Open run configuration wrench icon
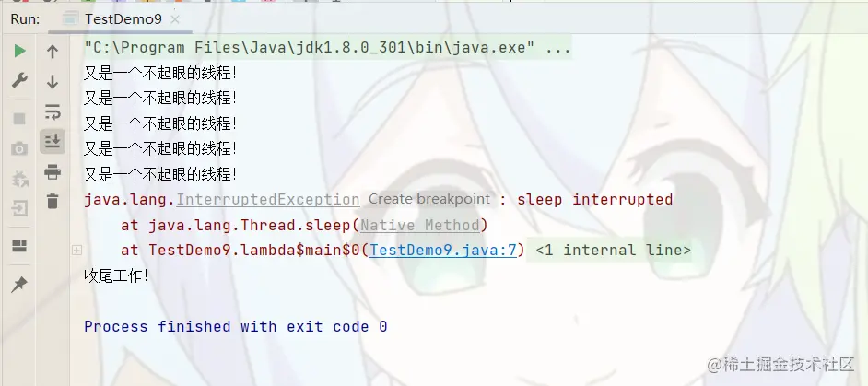Screen dimensions: 868x386 pos(19,80)
